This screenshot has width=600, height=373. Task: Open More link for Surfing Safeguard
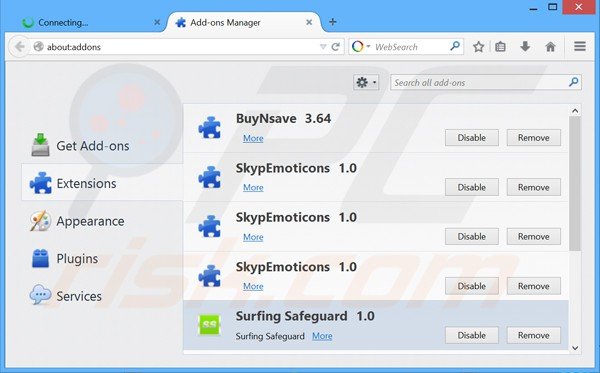(x=322, y=336)
